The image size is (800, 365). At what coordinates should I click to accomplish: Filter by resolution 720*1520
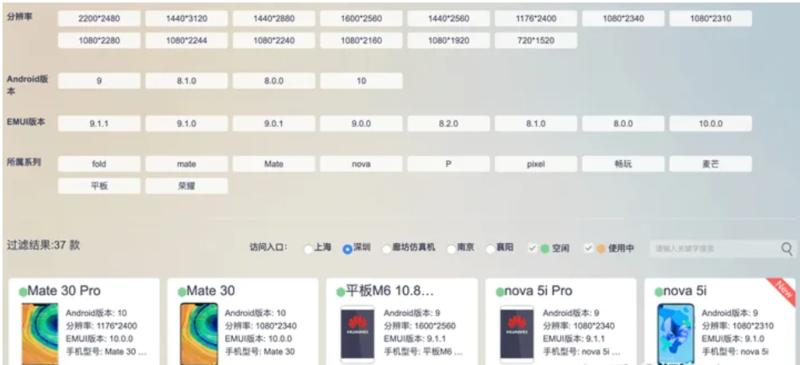point(536,40)
